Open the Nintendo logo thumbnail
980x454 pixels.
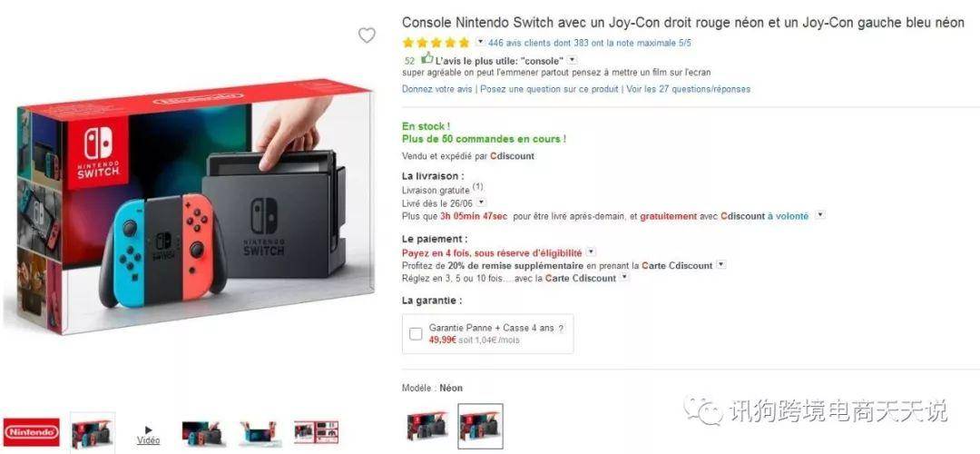[31, 432]
